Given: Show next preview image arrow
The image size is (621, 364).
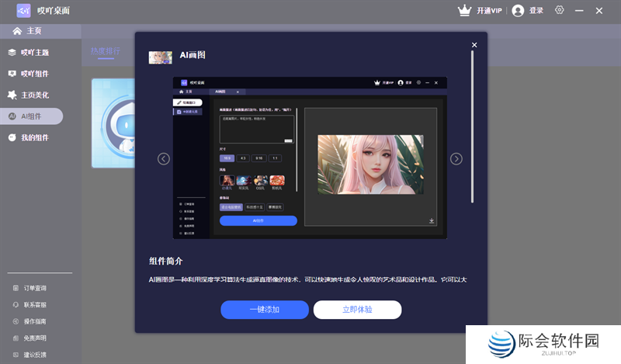Looking at the screenshot, I should pos(456,159).
